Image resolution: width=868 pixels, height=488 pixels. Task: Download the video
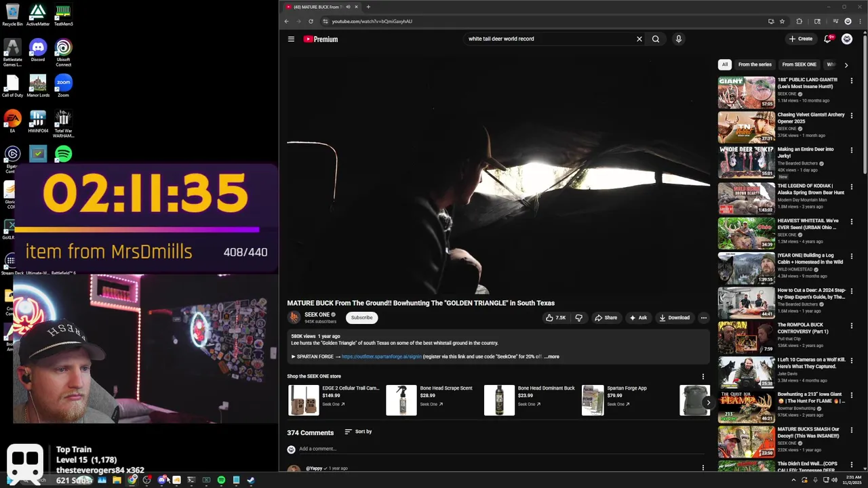[x=675, y=318]
